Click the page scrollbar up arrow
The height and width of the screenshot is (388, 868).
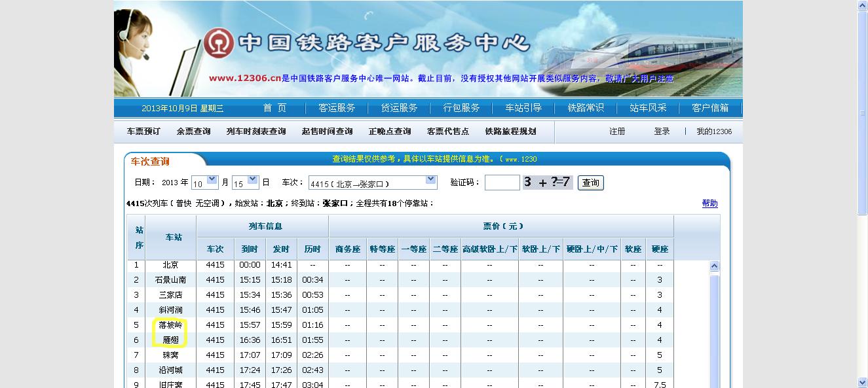(863, 6)
